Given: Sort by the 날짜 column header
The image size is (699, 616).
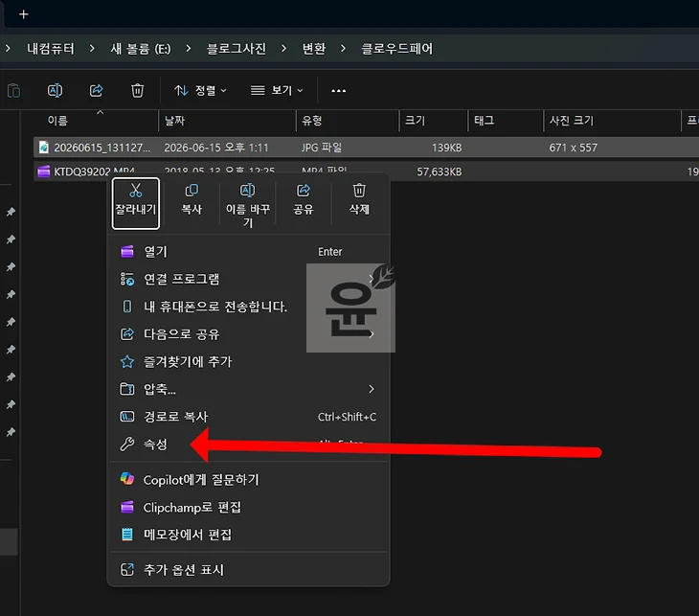Looking at the screenshot, I should (x=227, y=121).
